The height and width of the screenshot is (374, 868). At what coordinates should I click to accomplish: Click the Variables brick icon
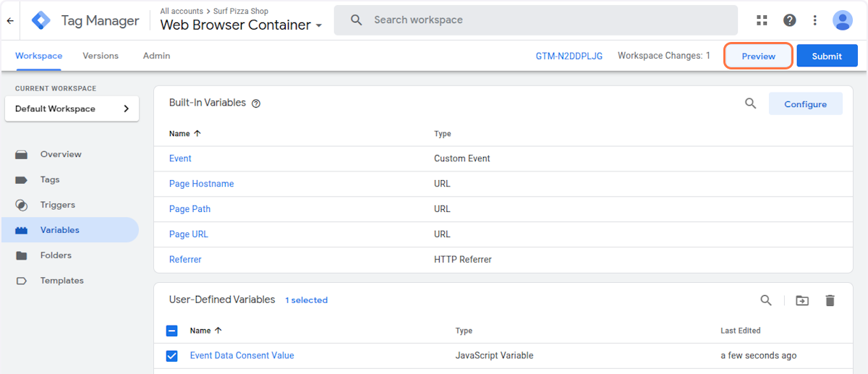tap(21, 230)
